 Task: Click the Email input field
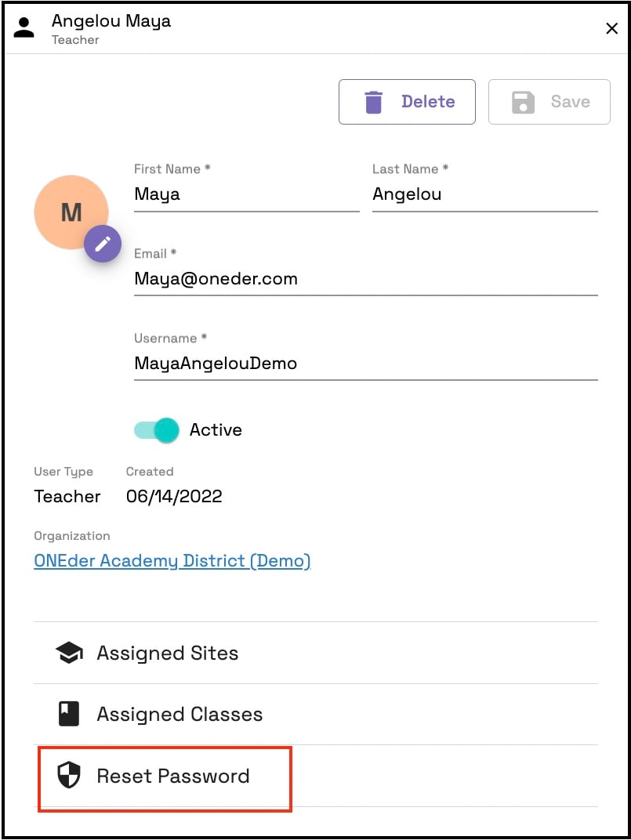[x=365, y=279]
